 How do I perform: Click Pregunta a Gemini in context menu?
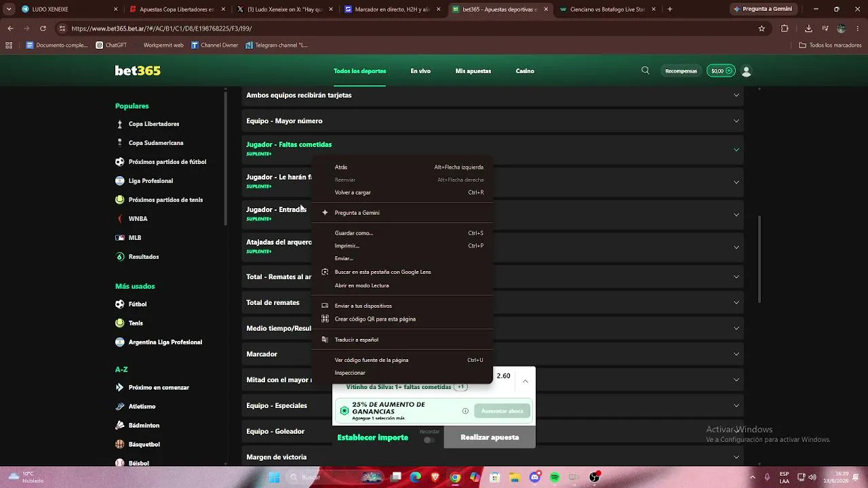(x=402, y=213)
